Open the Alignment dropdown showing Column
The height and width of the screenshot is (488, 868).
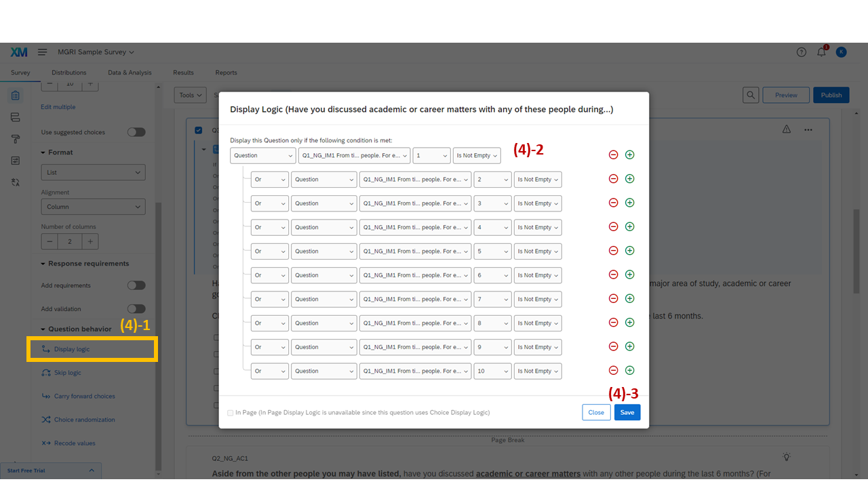coord(93,206)
